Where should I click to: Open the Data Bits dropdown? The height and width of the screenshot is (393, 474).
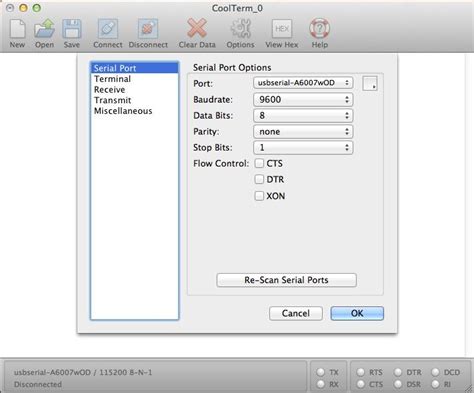303,115
